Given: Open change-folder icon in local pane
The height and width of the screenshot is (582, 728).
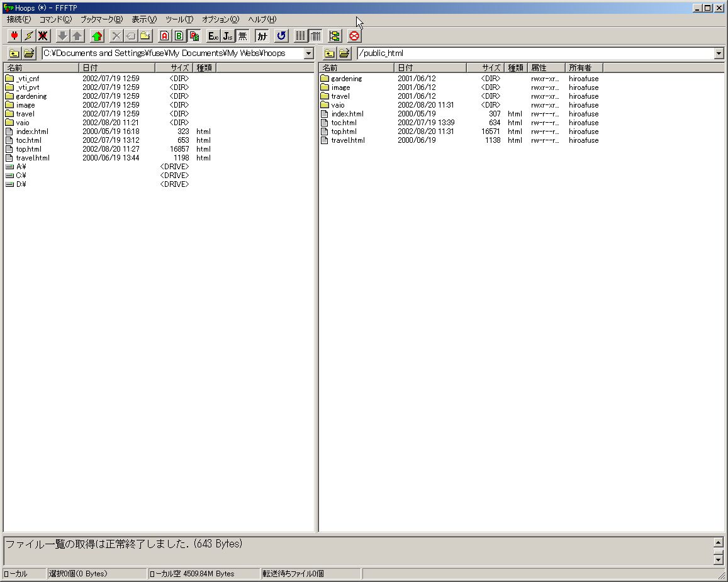Looking at the screenshot, I should [x=29, y=53].
